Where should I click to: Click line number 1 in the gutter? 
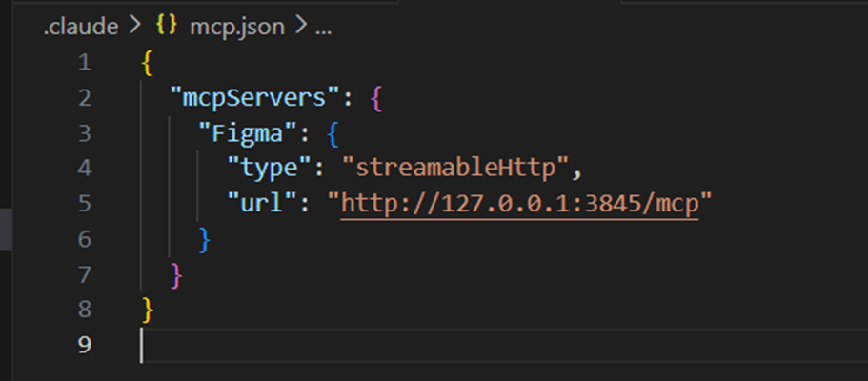pos(85,63)
